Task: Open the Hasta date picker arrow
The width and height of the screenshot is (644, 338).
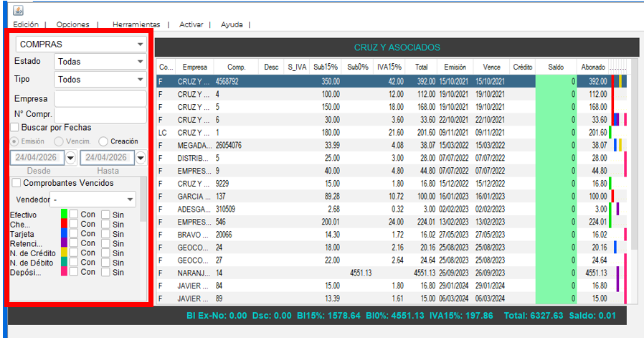Action: point(141,157)
